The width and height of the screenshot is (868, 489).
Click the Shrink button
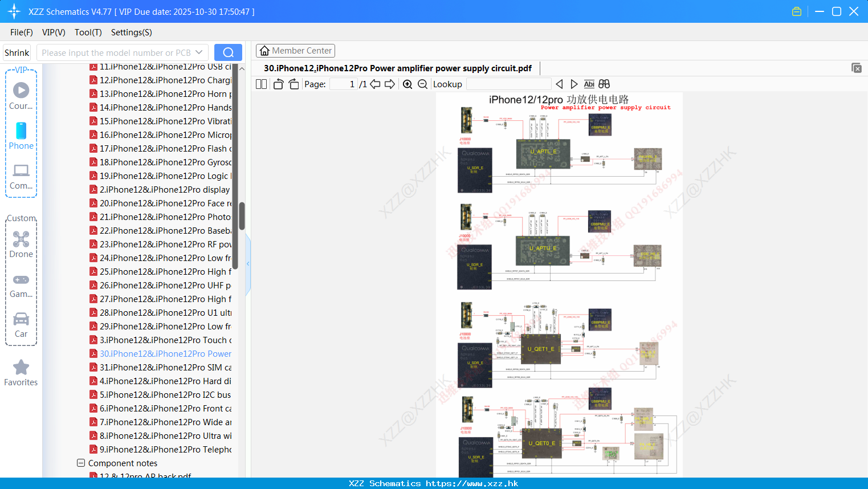pyautogui.click(x=17, y=52)
